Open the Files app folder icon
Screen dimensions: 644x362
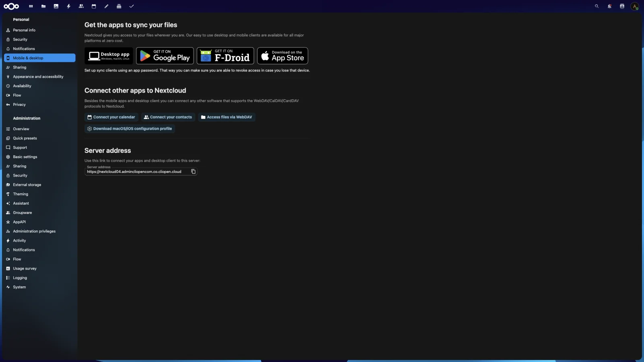[43, 6]
